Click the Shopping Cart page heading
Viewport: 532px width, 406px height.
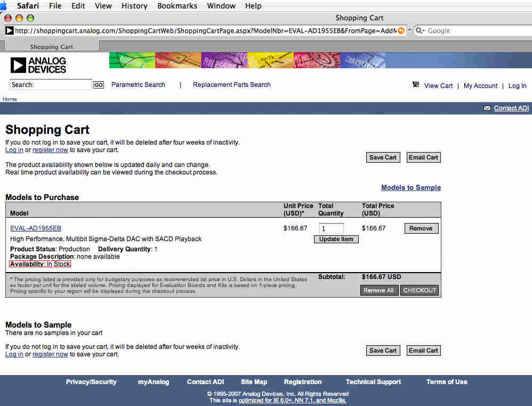click(47, 130)
